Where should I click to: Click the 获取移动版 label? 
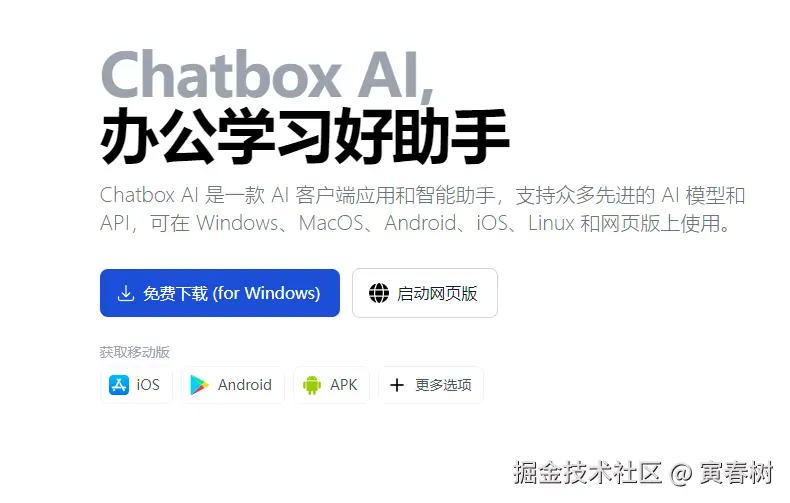pyautogui.click(x=135, y=352)
